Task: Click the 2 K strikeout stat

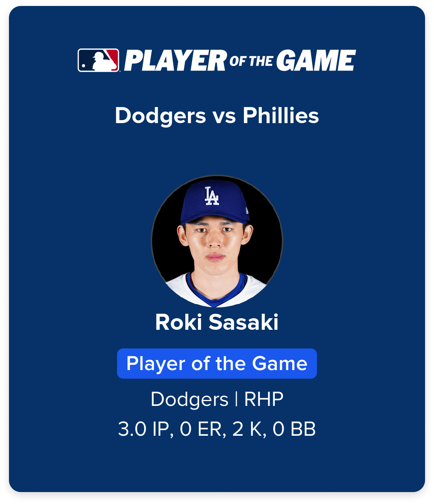Action: click(x=248, y=429)
